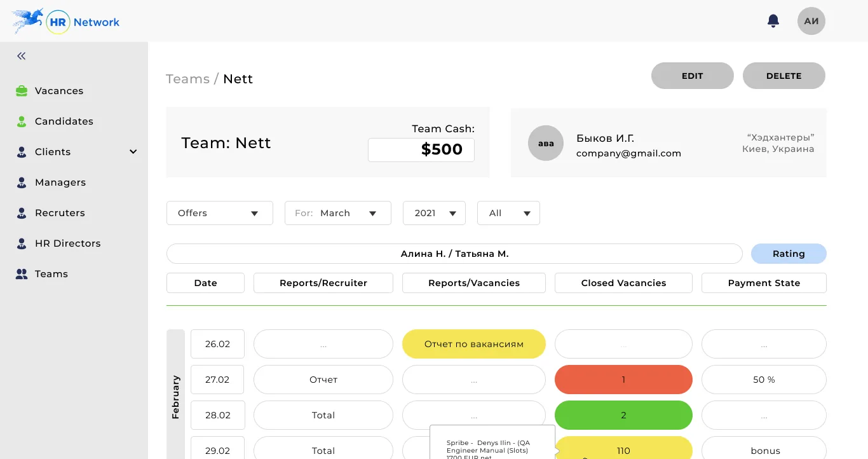Viewport: 868px width, 459px height.
Task: Go to Candidates in the sidebar
Action: pyautogui.click(x=64, y=121)
